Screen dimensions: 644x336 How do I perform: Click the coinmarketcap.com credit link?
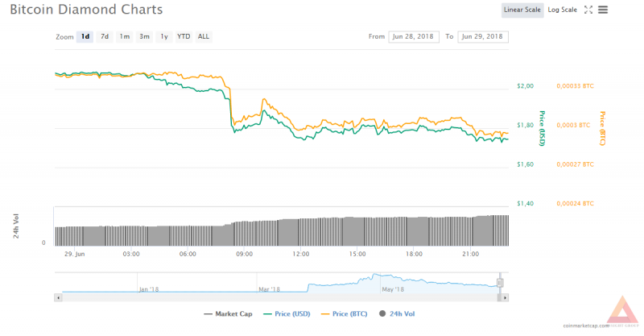586,326
